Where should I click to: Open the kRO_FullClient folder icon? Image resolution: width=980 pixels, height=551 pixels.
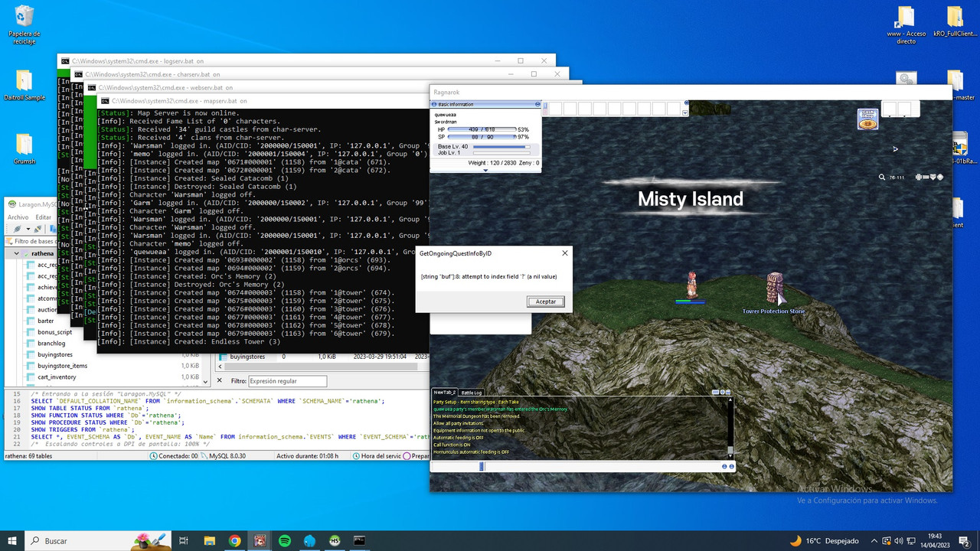(x=954, y=22)
